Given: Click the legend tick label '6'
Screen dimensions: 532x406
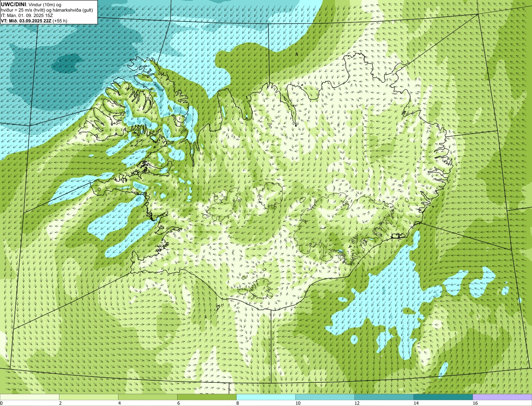Looking at the screenshot, I should coord(178,403).
